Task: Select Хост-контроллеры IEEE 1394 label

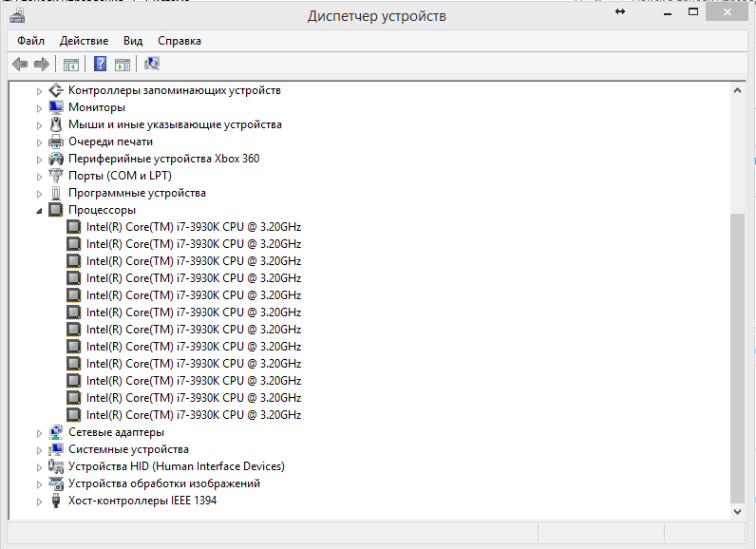Action: 142,501
